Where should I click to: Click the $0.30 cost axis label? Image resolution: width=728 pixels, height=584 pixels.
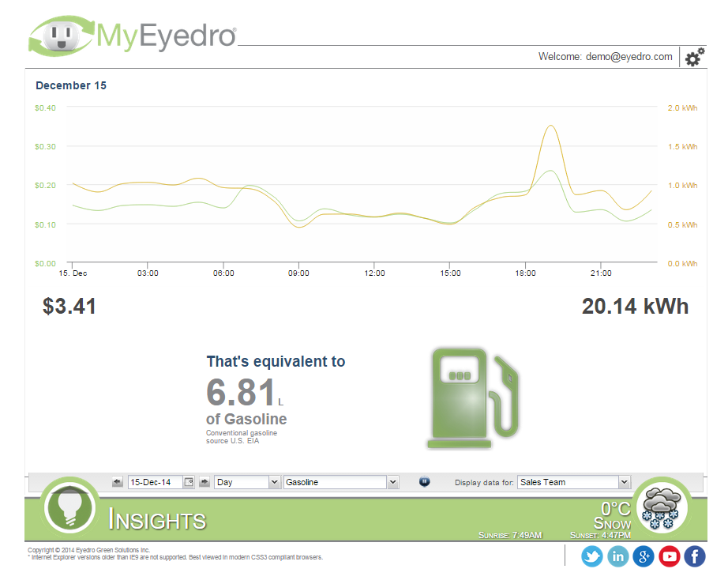point(45,147)
